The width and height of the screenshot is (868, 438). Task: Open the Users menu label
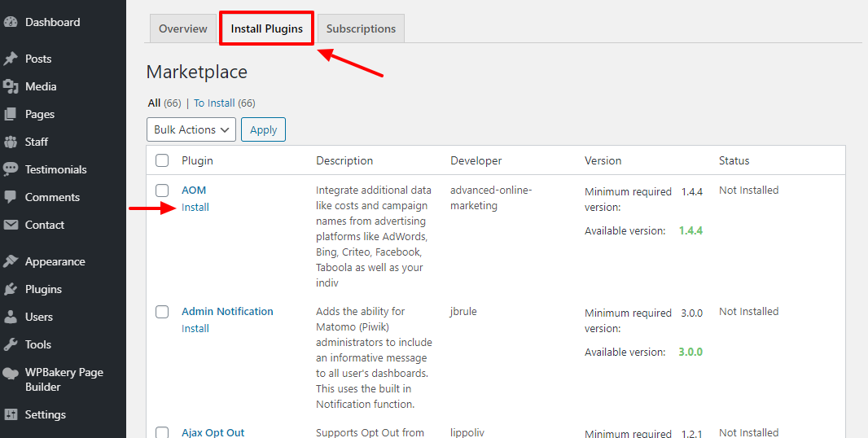point(39,317)
